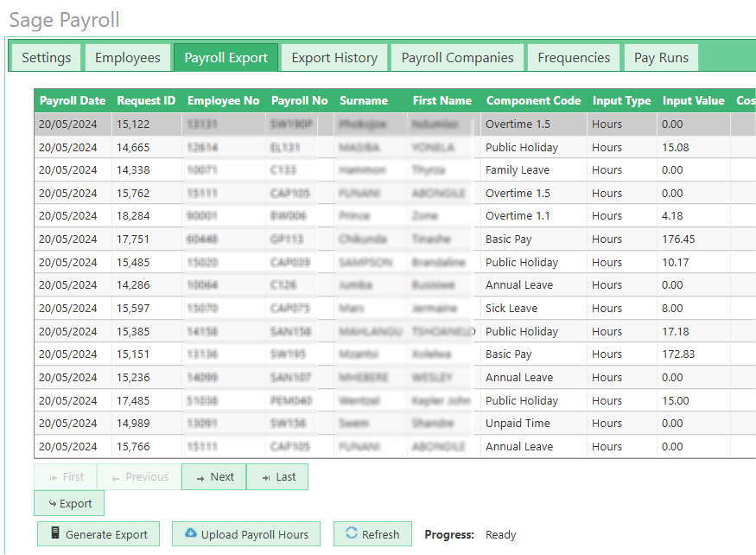Viewport: 756px width, 555px height.
Task: Sort by Payroll Date column header
Action: coord(73,101)
